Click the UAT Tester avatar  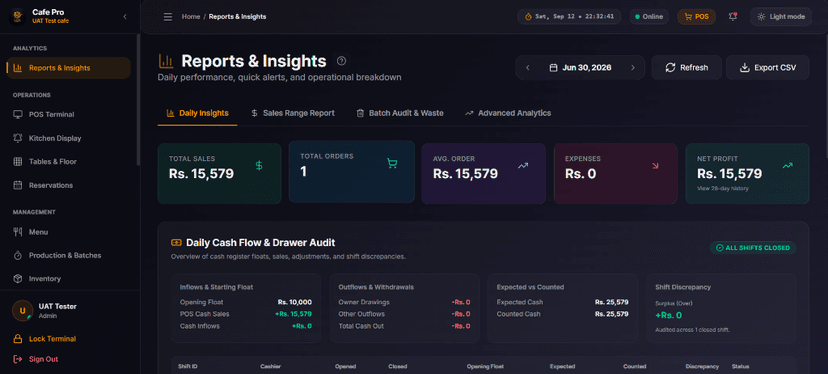click(23, 311)
